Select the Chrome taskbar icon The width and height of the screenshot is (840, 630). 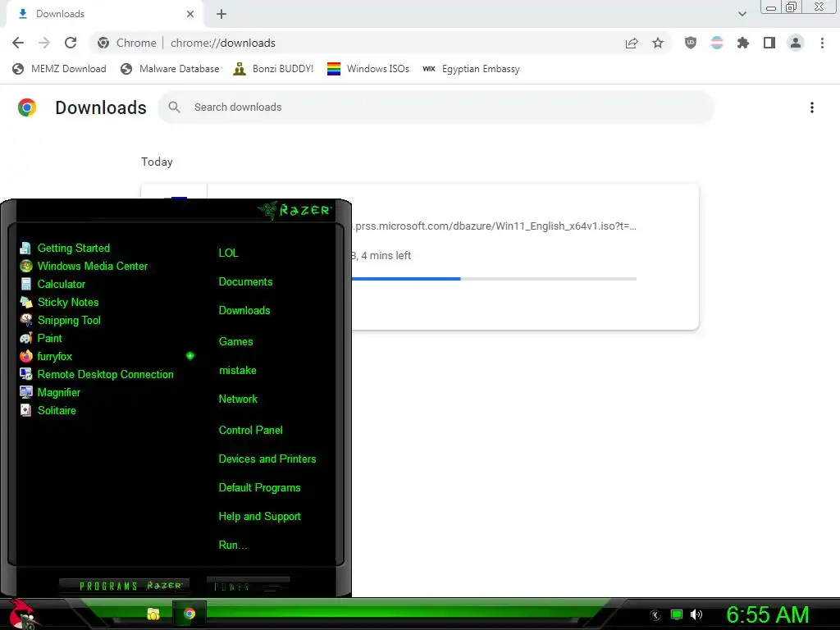pos(189,614)
